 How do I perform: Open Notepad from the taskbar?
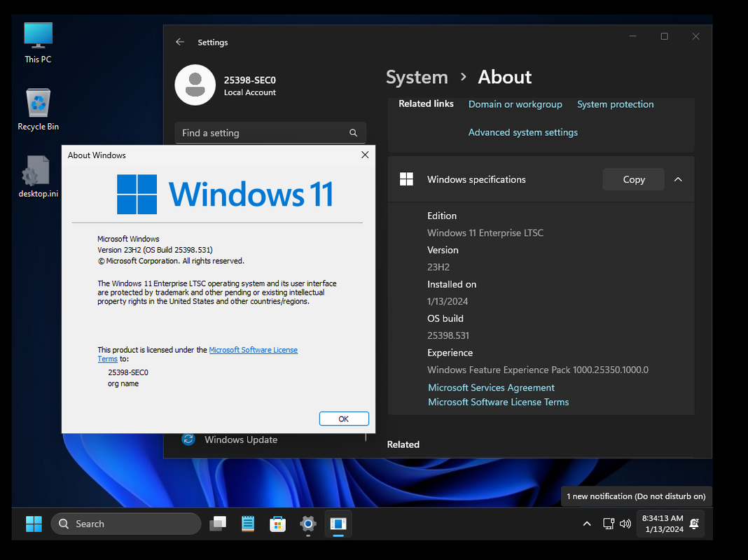[x=248, y=524]
